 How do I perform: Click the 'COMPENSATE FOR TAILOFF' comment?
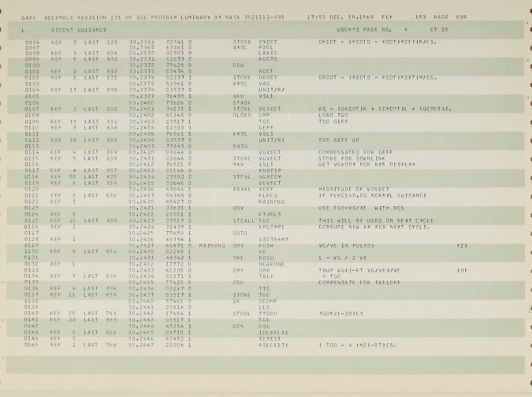click(x=359, y=282)
